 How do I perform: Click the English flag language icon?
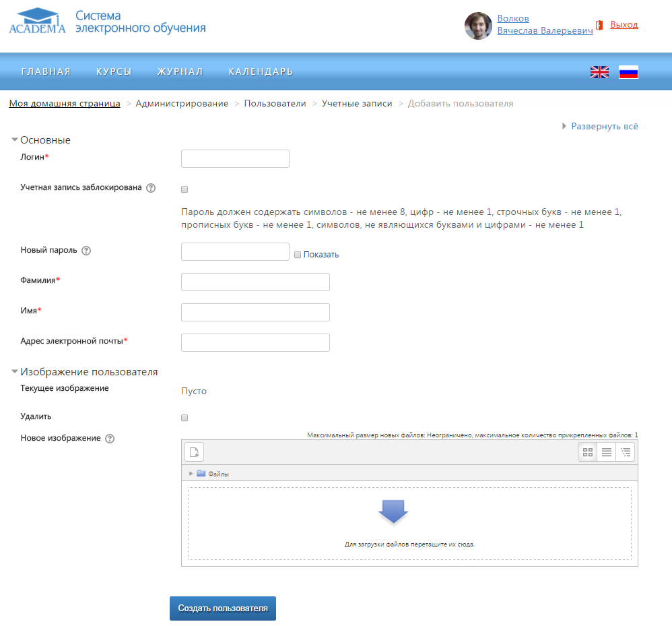coord(599,72)
